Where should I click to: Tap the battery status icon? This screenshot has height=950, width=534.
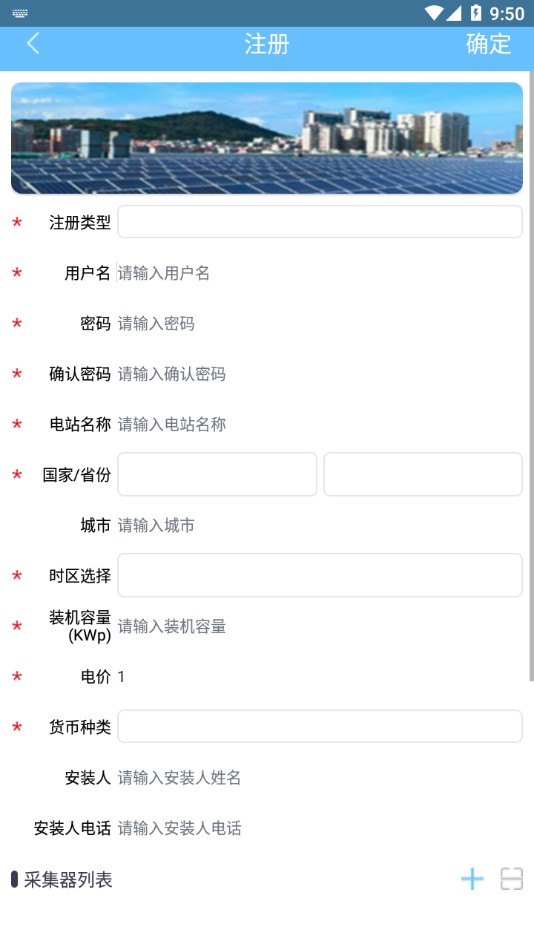pos(476,13)
